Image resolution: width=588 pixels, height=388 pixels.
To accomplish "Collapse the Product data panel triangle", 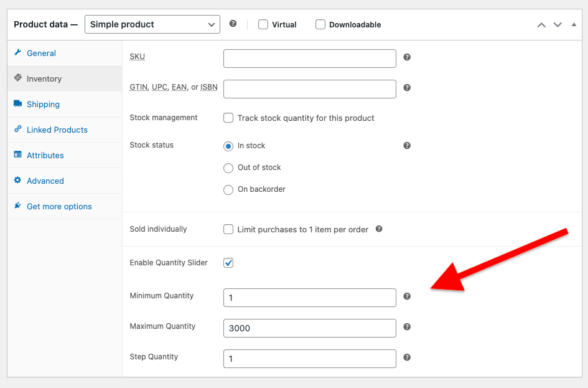I will pyautogui.click(x=574, y=24).
